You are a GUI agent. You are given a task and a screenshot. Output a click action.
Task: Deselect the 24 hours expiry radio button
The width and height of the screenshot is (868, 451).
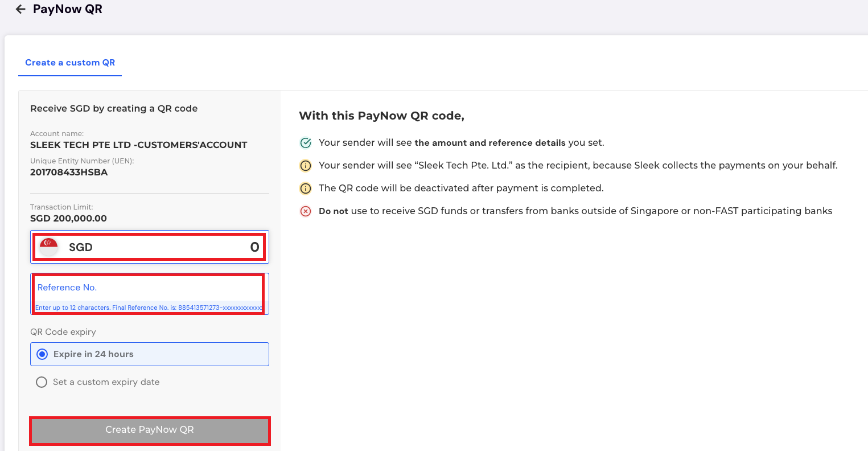point(42,354)
